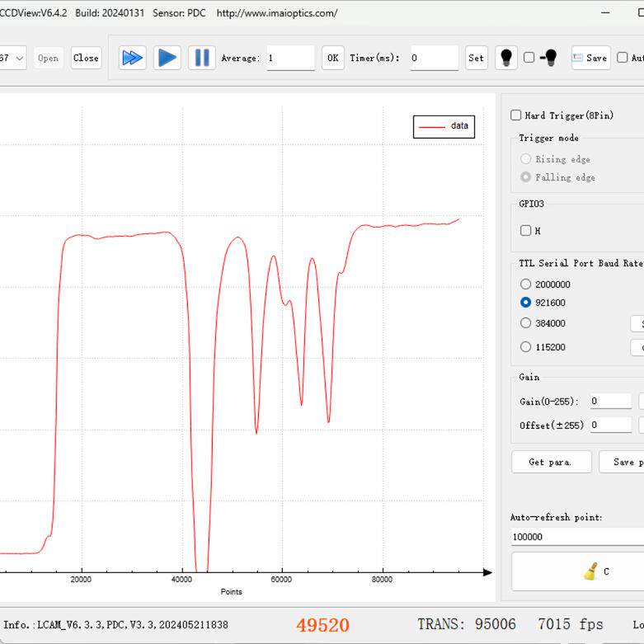Click the 40000 x-axis tick label
Screen dimensions: 644x644
click(x=181, y=579)
